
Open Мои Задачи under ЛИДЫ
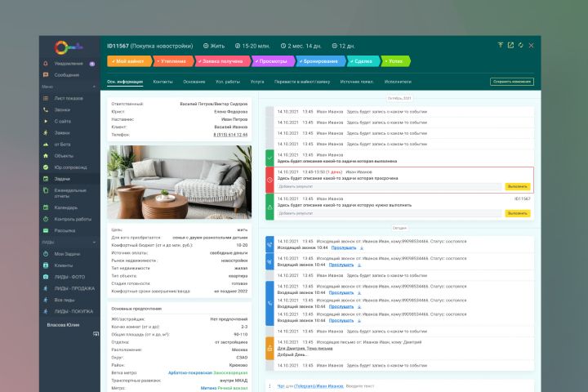67,254
